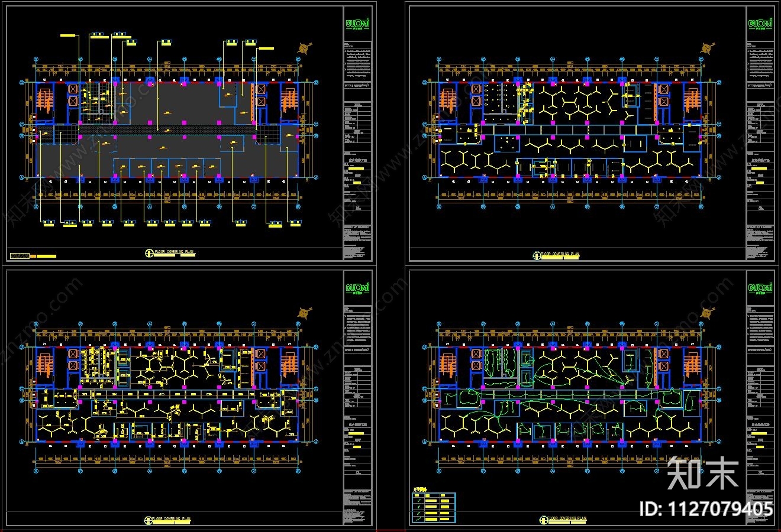Select the north compass in top-left sheet
Viewport: 781px width, 532px height.
(305, 48)
